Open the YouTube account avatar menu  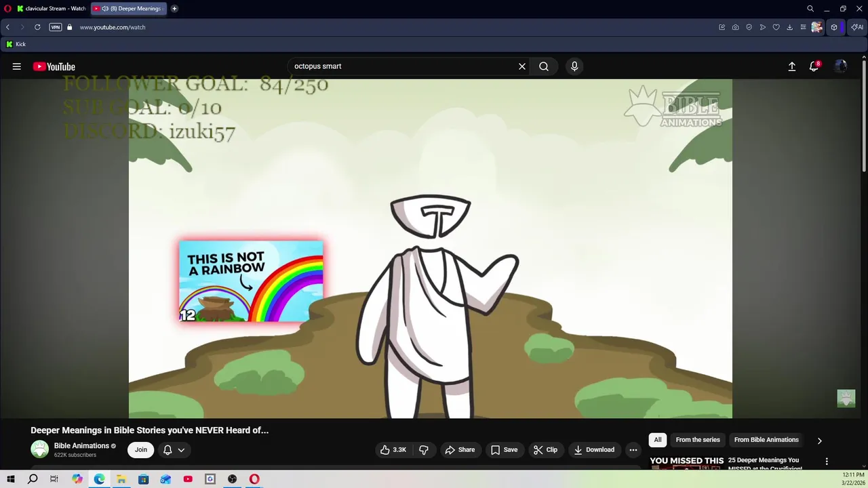tap(841, 66)
